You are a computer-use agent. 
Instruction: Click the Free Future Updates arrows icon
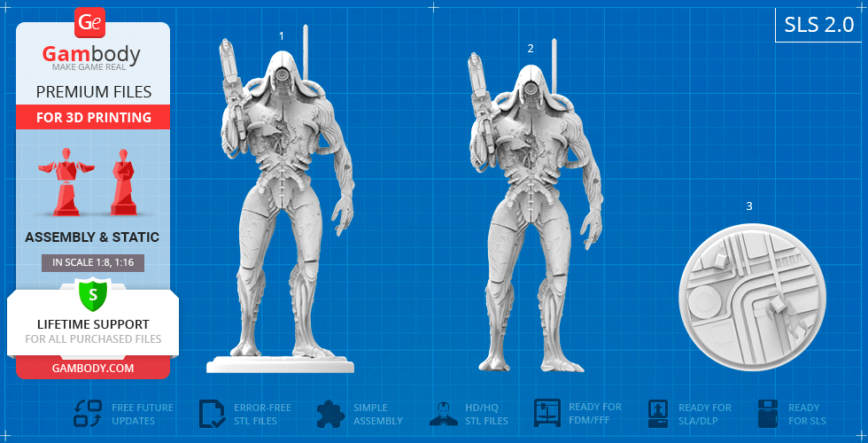tap(88, 414)
